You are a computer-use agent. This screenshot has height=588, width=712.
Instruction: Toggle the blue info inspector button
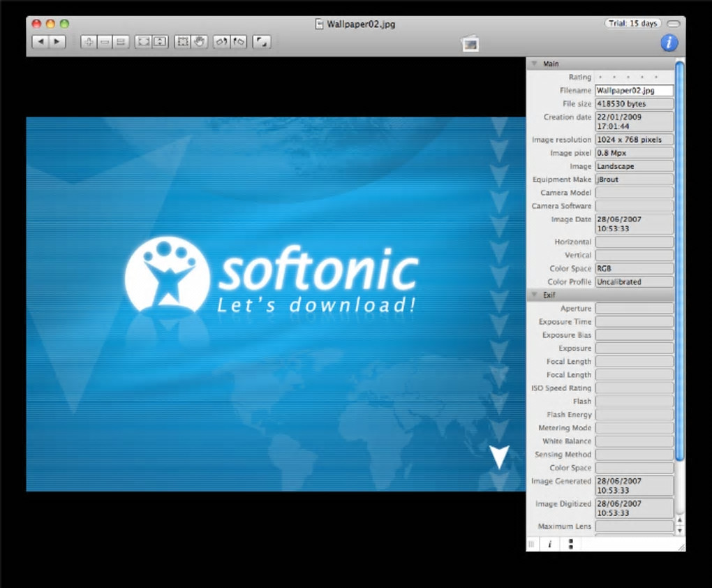tap(669, 43)
